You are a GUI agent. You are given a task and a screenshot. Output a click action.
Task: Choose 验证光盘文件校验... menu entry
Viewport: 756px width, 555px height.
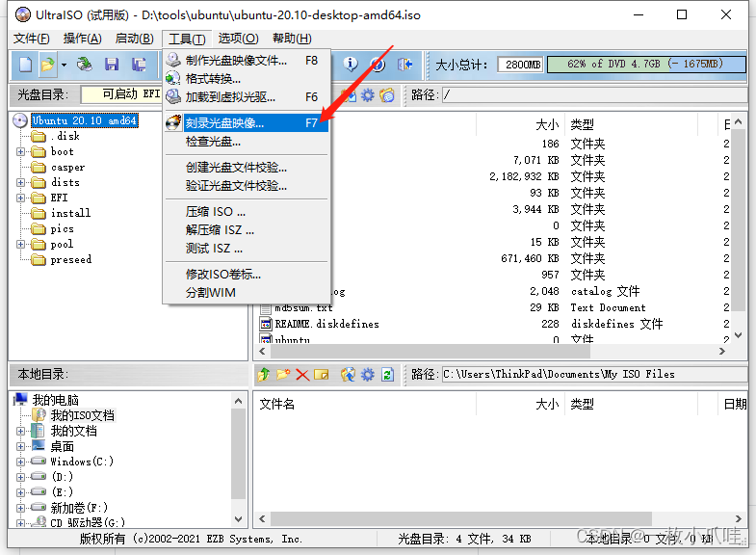tap(247, 186)
